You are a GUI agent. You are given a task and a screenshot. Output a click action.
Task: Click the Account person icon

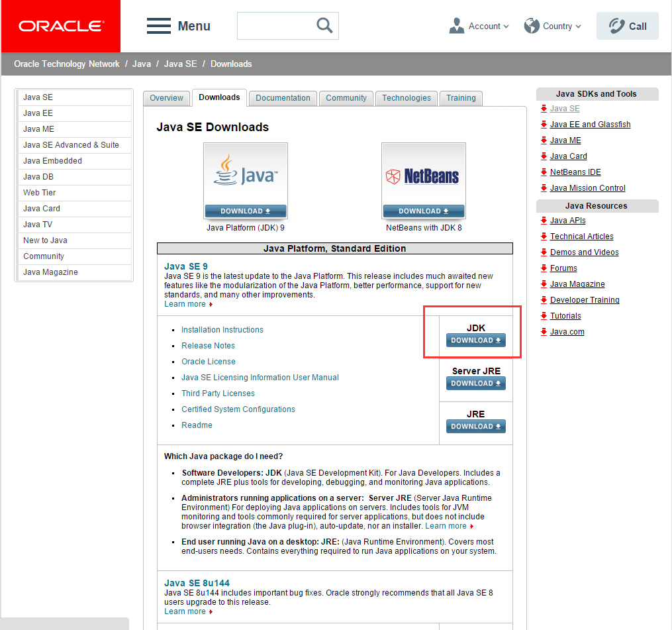(456, 26)
